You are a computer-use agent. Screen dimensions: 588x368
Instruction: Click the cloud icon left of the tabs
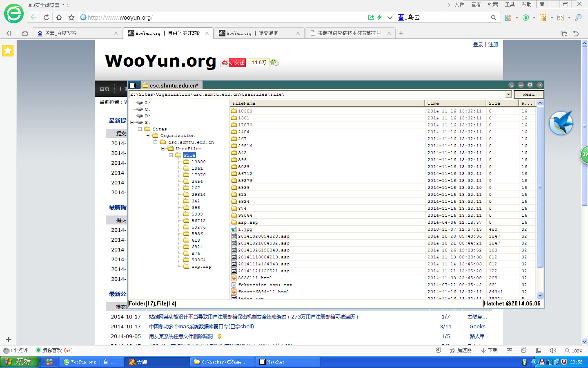pos(25,33)
